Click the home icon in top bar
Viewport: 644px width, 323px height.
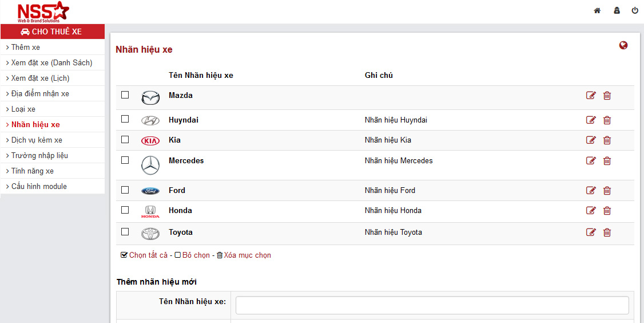point(597,10)
